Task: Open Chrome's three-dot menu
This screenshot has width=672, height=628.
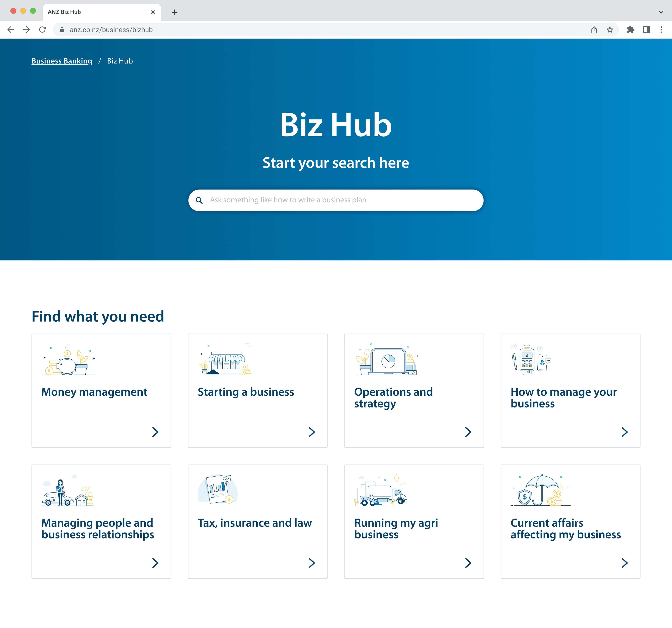Action: tap(661, 30)
